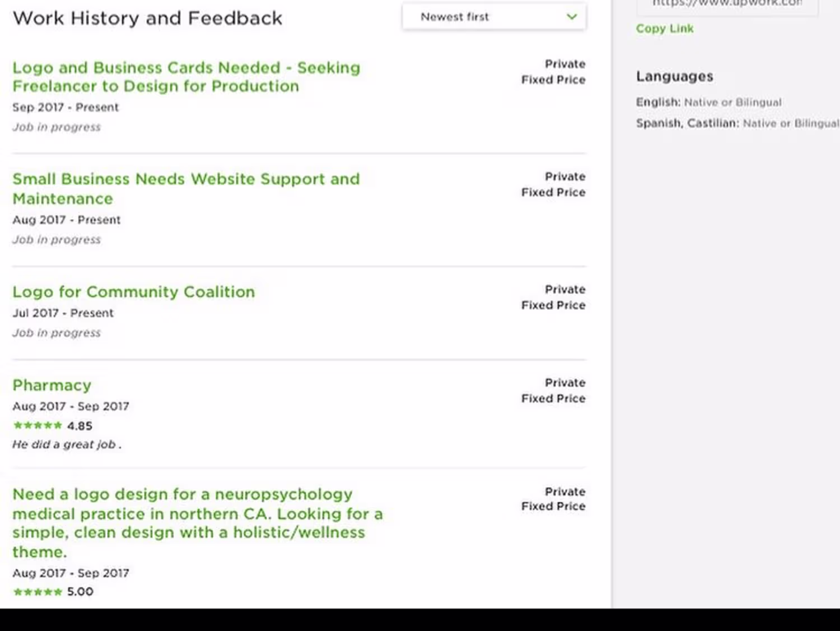The image size is (840, 631).
Task: Click the green chevron in sort dropdown
Action: coord(571,17)
